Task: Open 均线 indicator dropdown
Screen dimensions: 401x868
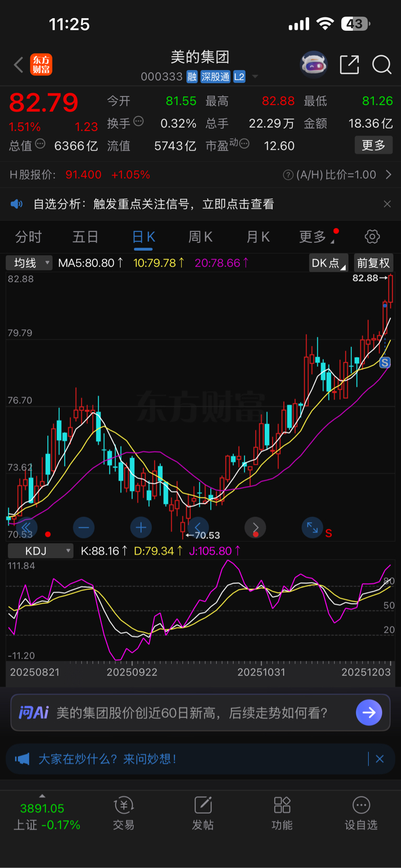Action: tap(29, 263)
